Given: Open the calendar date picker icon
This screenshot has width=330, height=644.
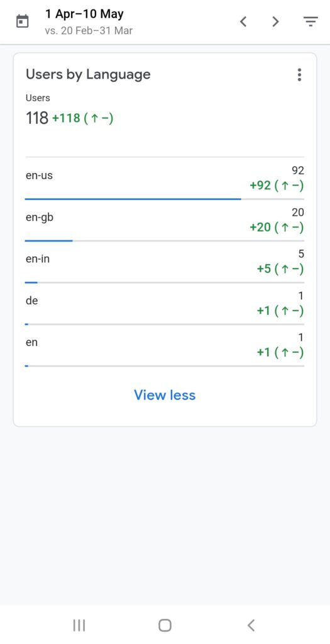Looking at the screenshot, I should pos(23,21).
